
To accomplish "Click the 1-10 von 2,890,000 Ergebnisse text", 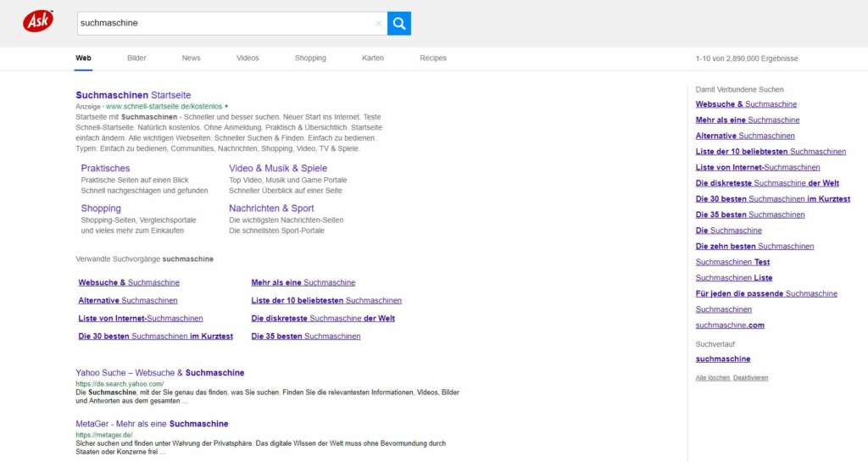I will (747, 58).
